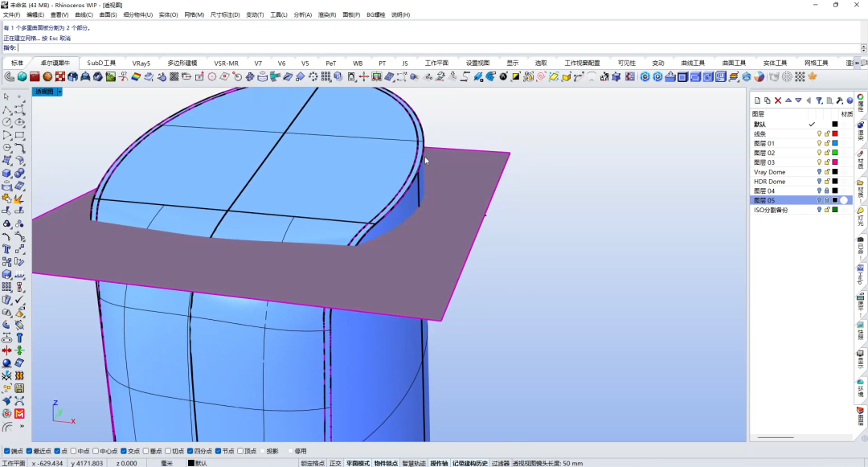Viewport: 868px width, 467px height.
Task: Toggle the 记录建构历史 status button
Action: click(470, 463)
